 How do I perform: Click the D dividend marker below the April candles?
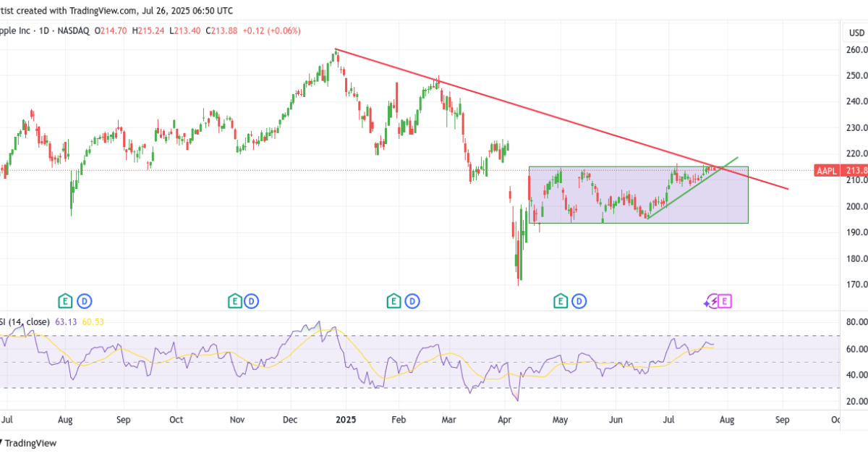(579, 300)
